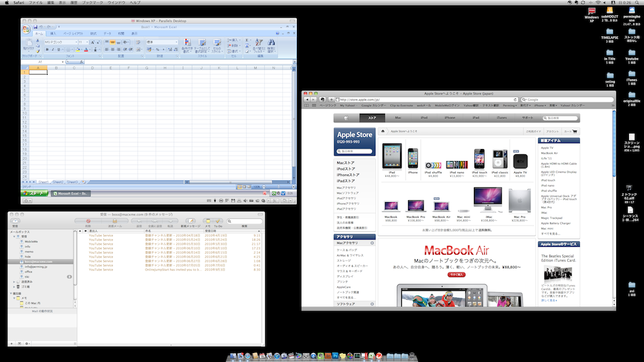Screen dimensions: 644x362
Task: Click the AutoSum sigma icon in Excel
Action: 247,40
